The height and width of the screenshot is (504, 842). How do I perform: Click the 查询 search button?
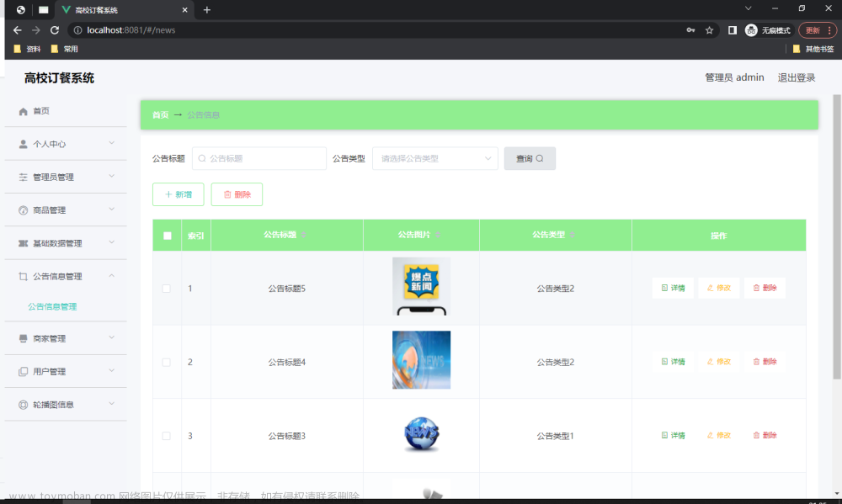530,158
